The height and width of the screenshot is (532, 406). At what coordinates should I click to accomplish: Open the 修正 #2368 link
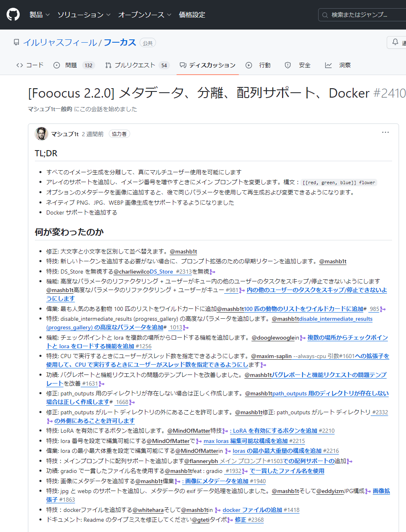click(x=249, y=520)
